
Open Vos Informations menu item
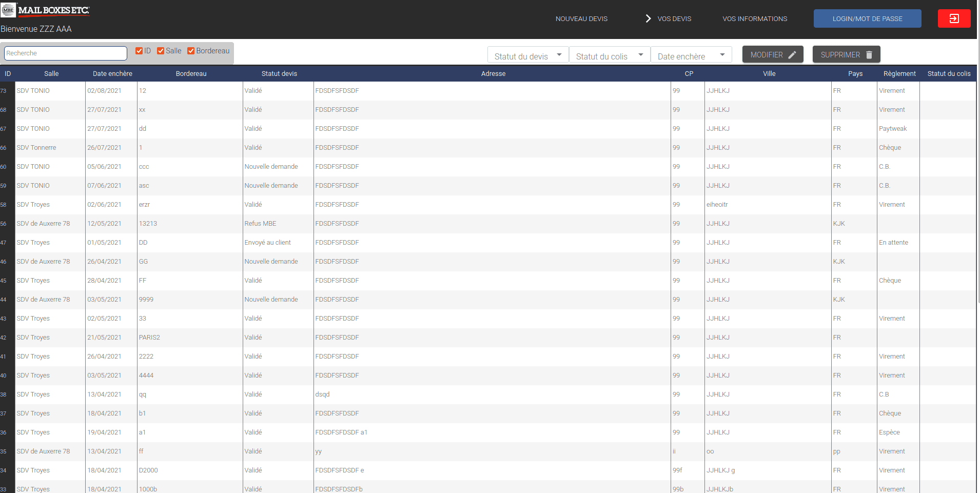(x=754, y=19)
